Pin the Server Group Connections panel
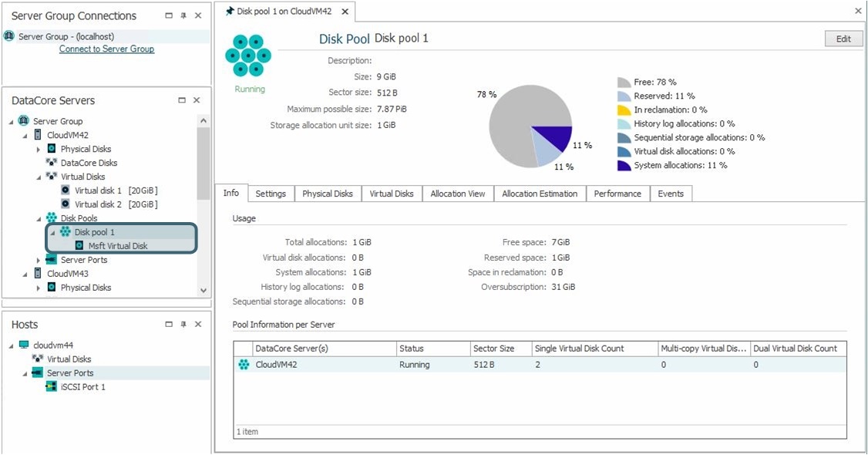Image resolution: width=868 pixels, height=455 pixels. [183, 16]
